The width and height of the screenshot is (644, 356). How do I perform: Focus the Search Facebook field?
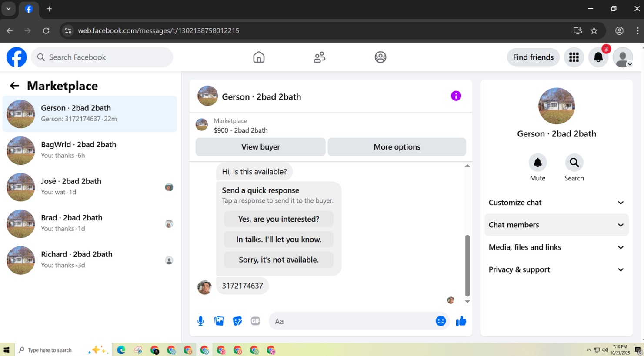(102, 57)
